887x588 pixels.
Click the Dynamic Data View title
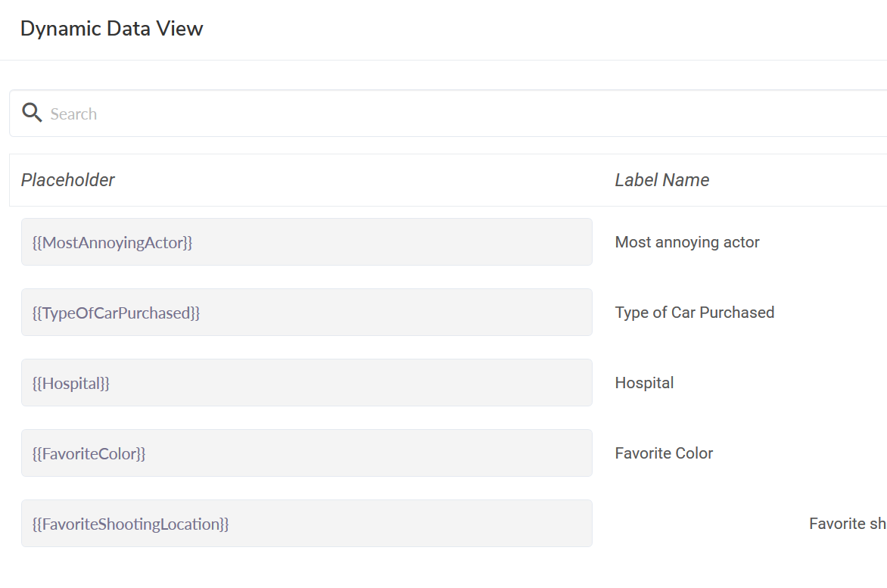(112, 29)
